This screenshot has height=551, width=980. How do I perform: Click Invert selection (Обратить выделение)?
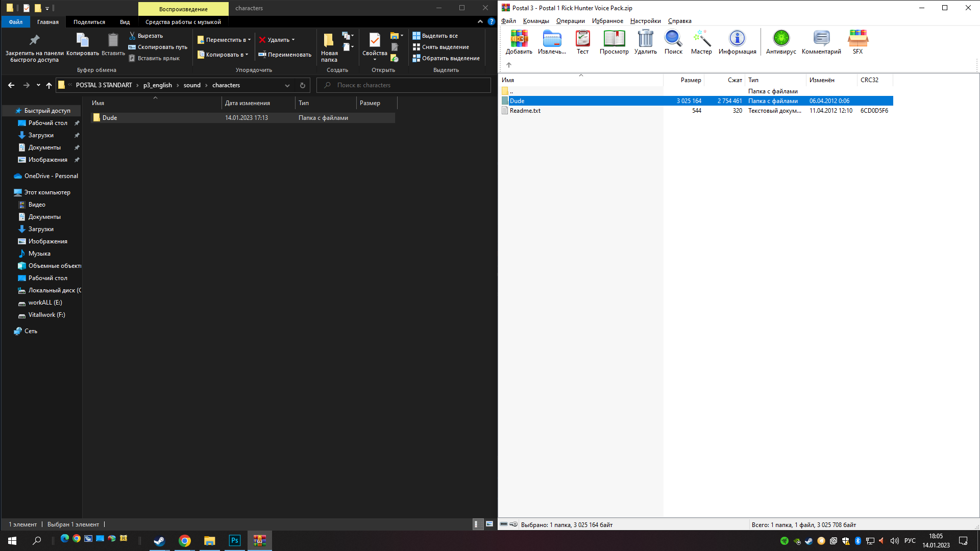coord(446,58)
